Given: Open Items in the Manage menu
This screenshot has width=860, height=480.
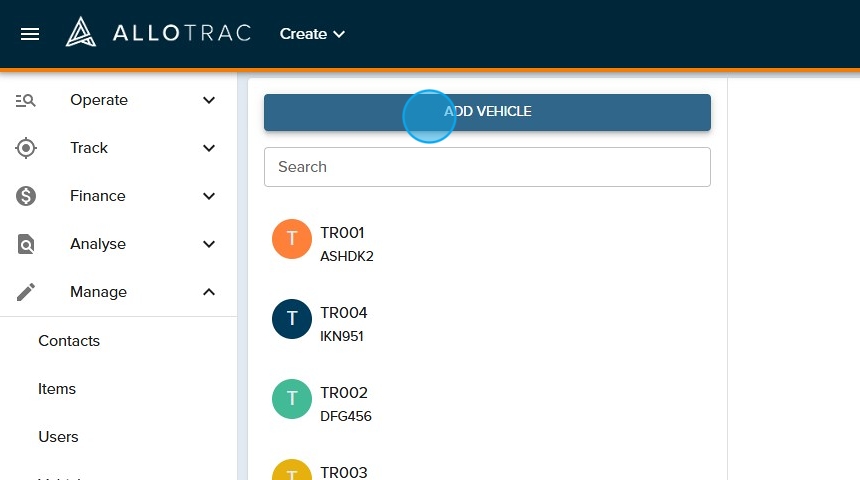Looking at the screenshot, I should pos(57,389).
